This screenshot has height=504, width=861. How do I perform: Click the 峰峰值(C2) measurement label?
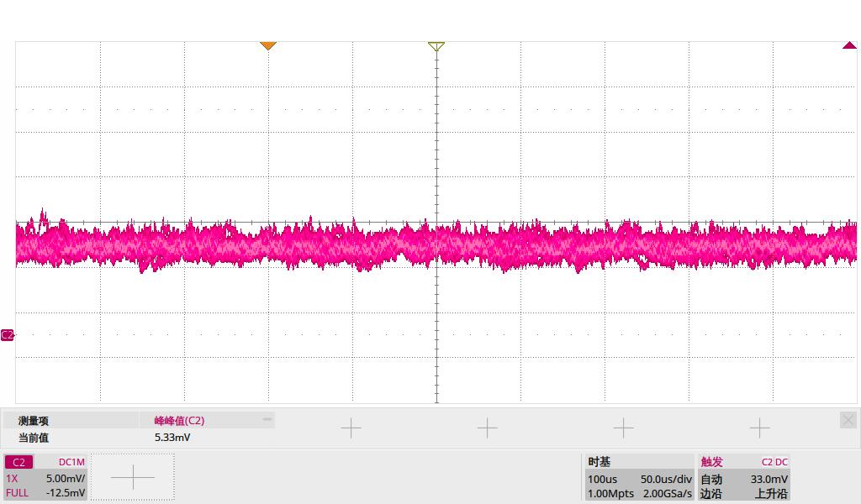pyautogui.click(x=179, y=420)
